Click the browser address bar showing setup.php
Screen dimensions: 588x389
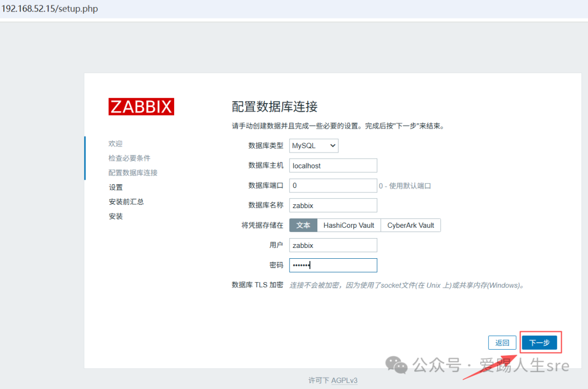(50, 8)
